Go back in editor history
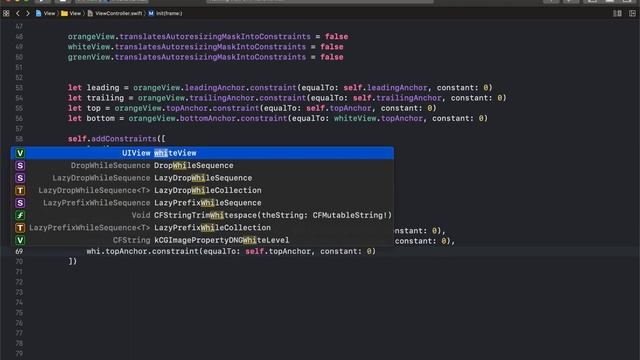Screen dimensions: 640x360 tap(18, 13)
